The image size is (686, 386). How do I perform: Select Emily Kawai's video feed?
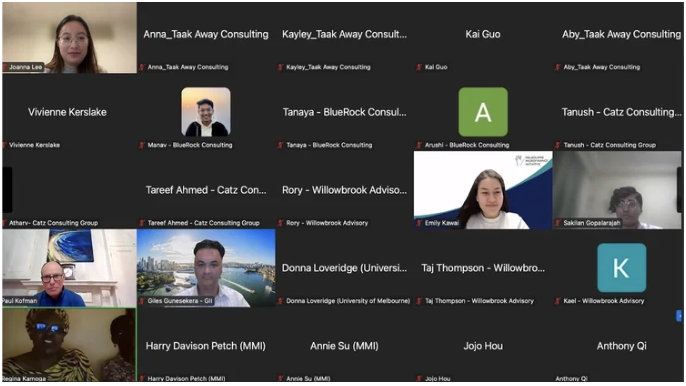coord(483,190)
